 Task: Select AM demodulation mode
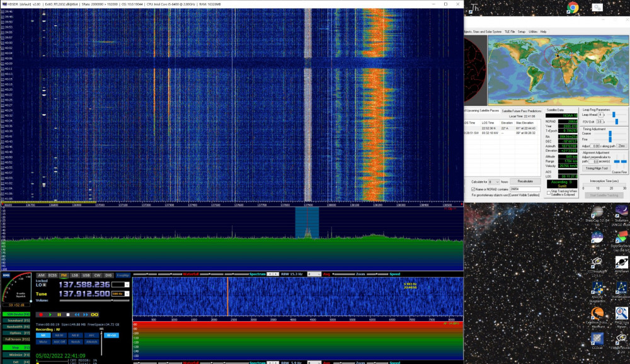[x=41, y=275]
